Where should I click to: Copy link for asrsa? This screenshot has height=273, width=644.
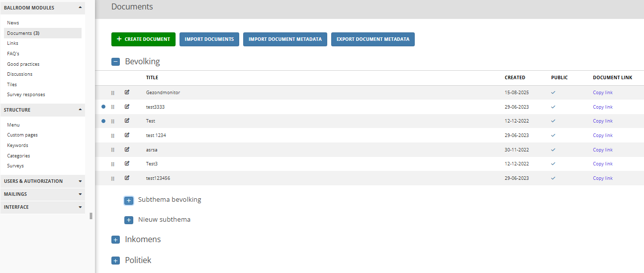tap(603, 150)
